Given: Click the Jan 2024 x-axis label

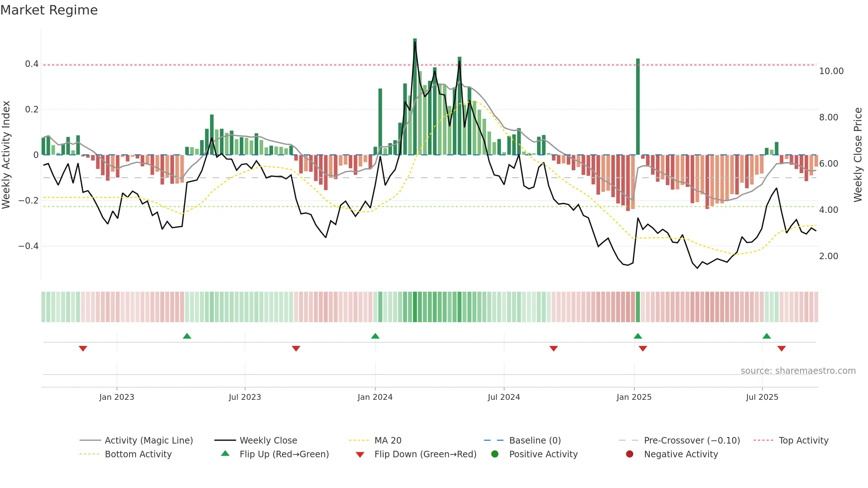Looking at the screenshot, I should pyautogui.click(x=375, y=397).
